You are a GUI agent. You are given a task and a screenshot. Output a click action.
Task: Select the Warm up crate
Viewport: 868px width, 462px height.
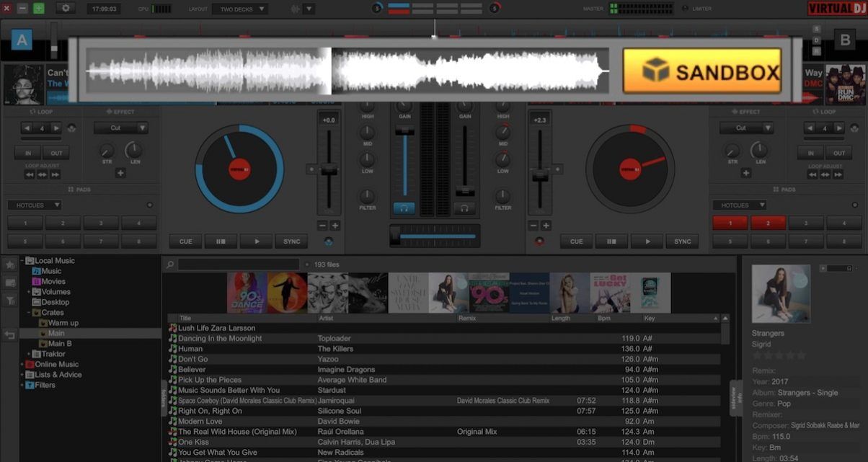click(x=58, y=323)
